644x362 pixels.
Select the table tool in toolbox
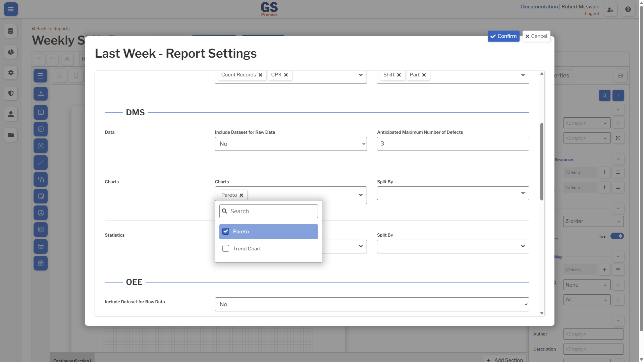pyautogui.click(x=41, y=247)
